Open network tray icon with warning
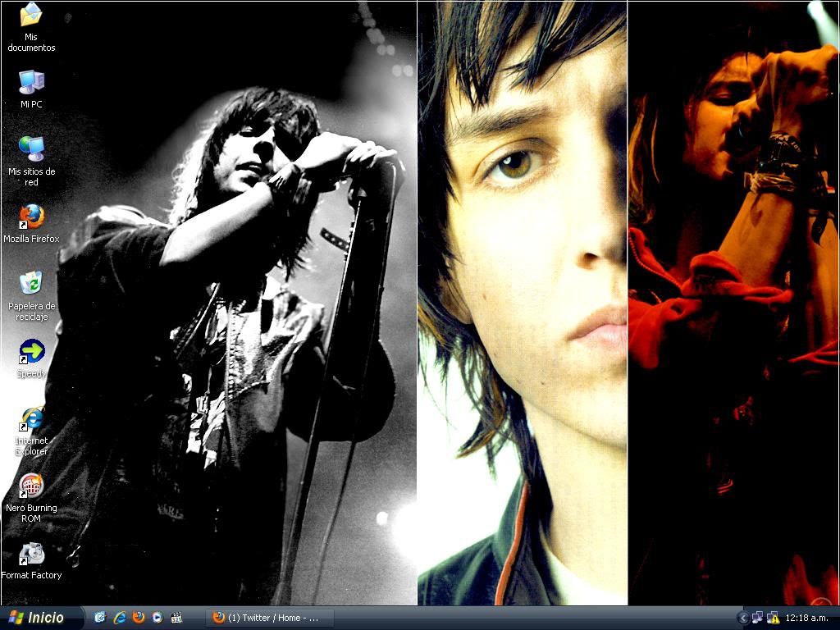This screenshot has width=840, height=630. point(773,618)
